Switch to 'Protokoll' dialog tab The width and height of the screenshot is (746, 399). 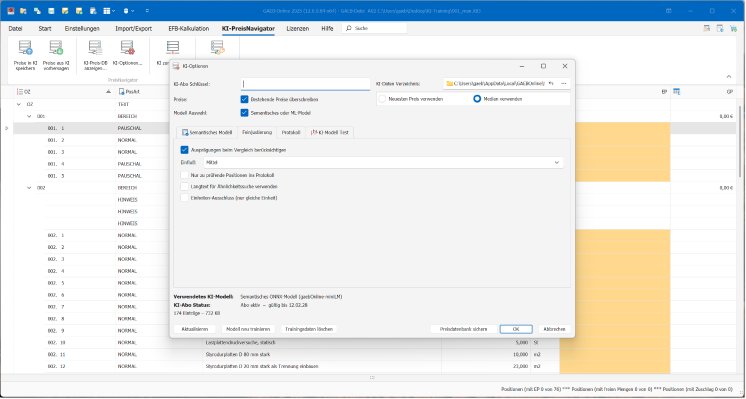[291, 133]
